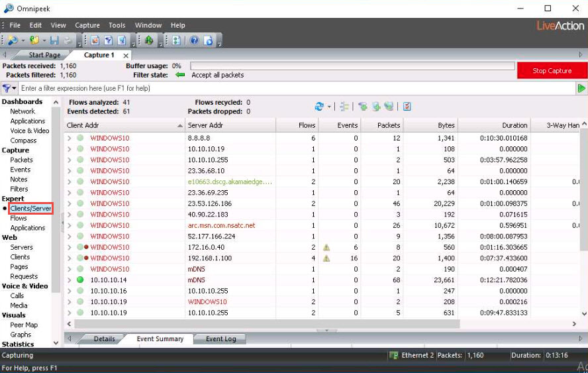The height and width of the screenshot is (373, 588).
Task: Click the Ethernet 2 adapter icon in status bar
Action: pyautogui.click(x=393, y=355)
